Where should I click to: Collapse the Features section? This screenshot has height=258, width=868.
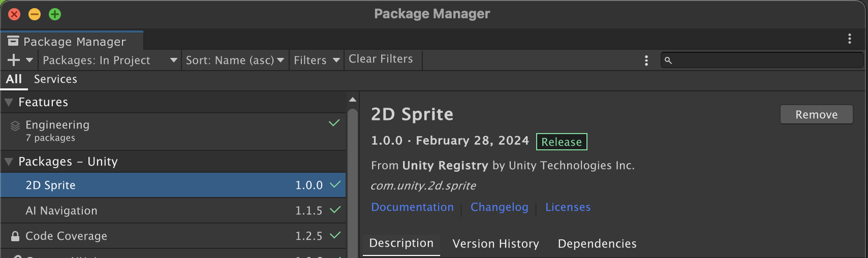pos(9,102)
